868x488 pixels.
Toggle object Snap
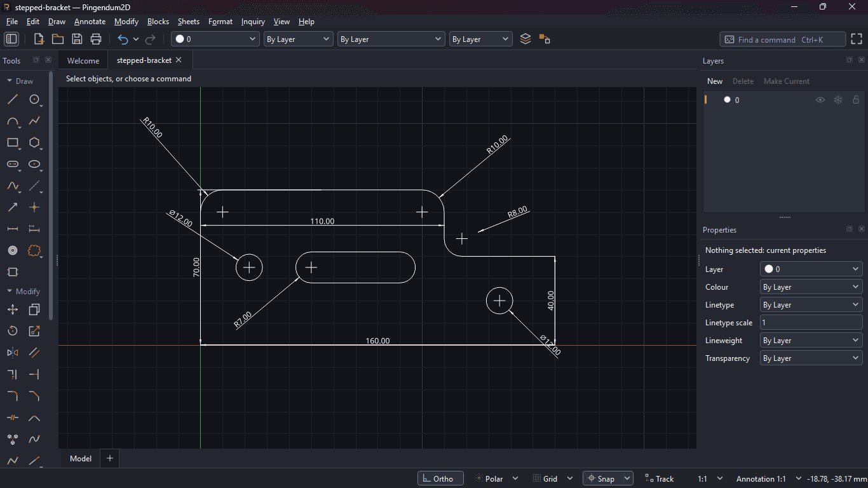(x=601, y=478)
